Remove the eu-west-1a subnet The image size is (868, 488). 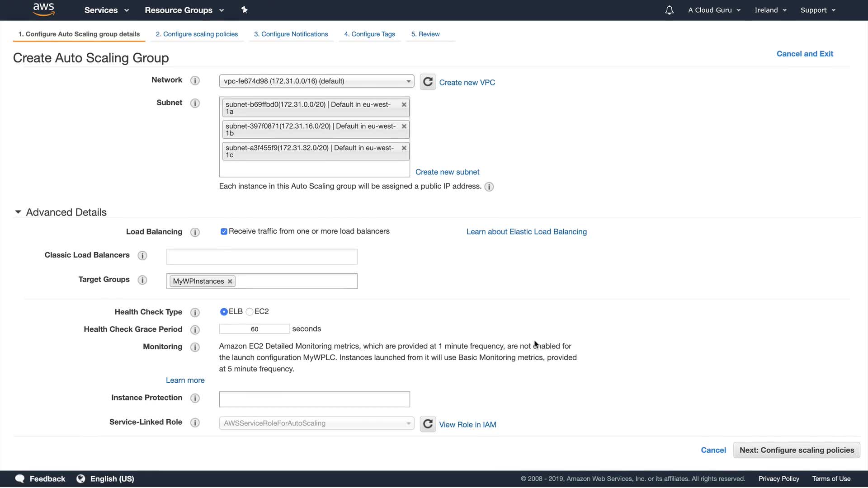(x=404, y=104)
